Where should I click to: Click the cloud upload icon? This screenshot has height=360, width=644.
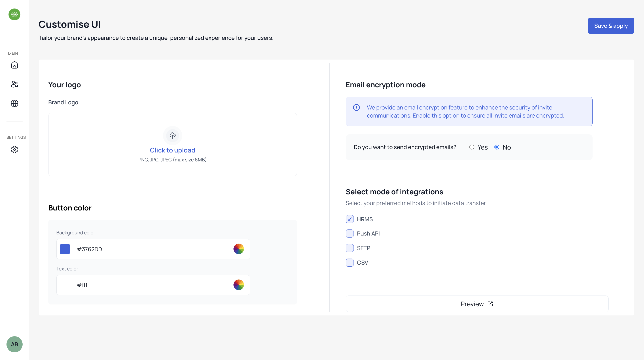point(172,135)
